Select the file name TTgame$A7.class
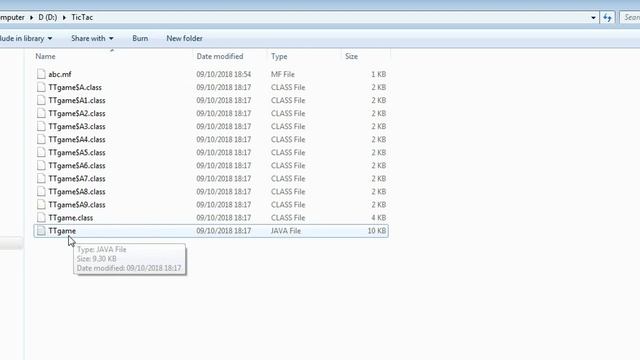Viewport: 640px width, 360px height. 77,179
